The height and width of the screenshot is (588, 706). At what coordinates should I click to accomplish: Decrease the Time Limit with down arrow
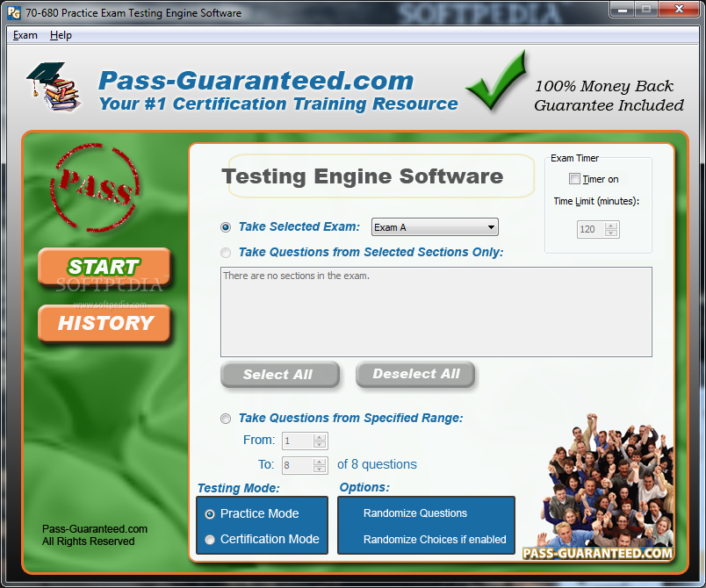coord(611,233)
